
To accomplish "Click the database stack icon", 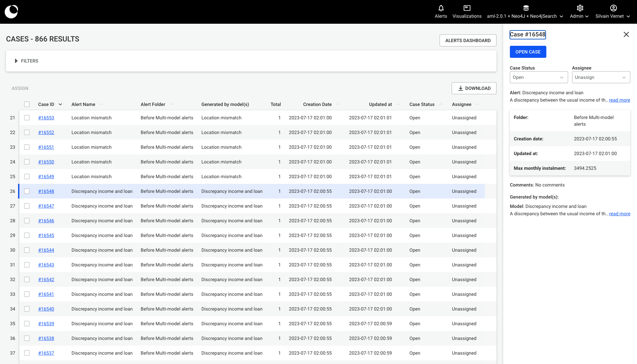I will point(526,8).
